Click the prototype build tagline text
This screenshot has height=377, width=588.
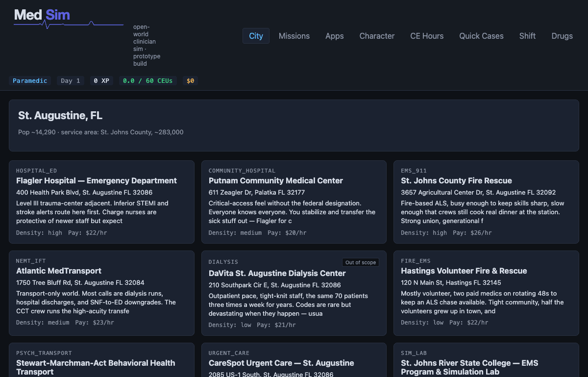147,45
